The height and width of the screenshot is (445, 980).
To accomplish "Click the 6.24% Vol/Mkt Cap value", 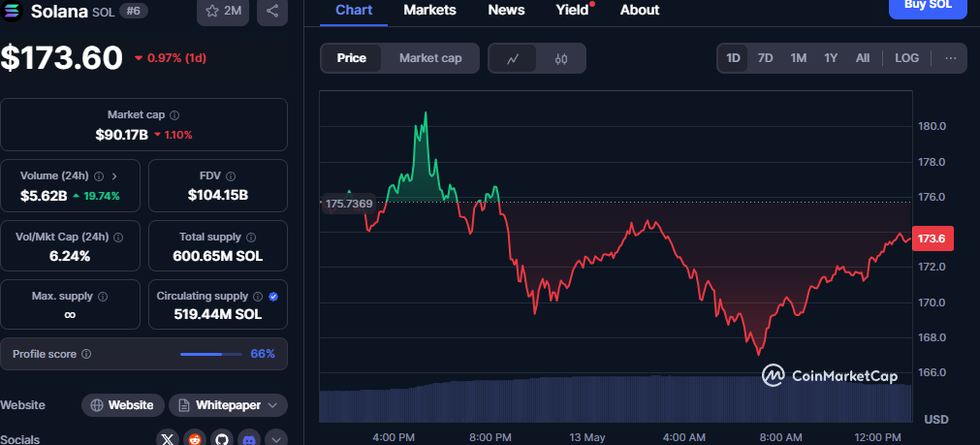I will 70,256.
